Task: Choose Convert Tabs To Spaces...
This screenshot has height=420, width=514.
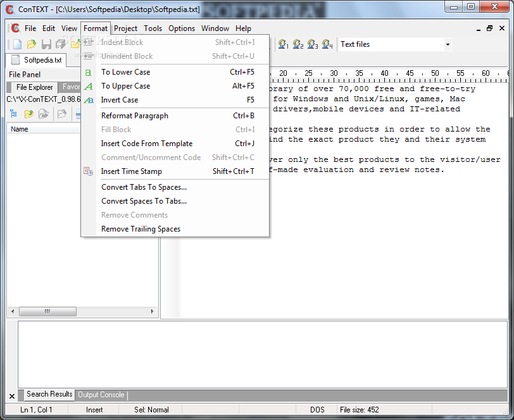Action: coord(175,187)
